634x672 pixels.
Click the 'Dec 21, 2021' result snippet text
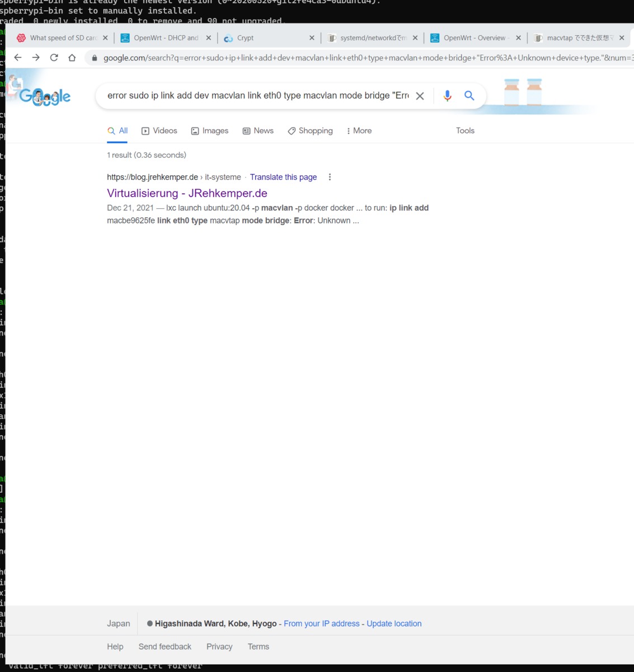tap(130, 208)
